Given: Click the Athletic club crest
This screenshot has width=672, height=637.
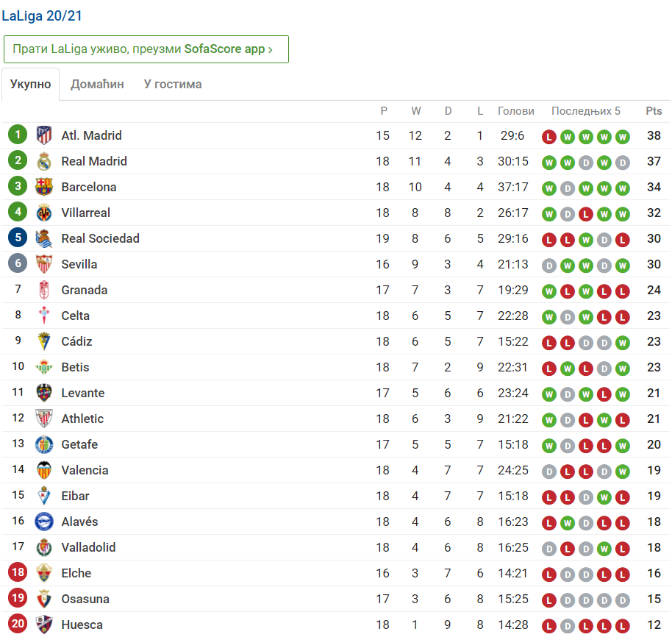Looking at the screenshot, I should [44, 419].
